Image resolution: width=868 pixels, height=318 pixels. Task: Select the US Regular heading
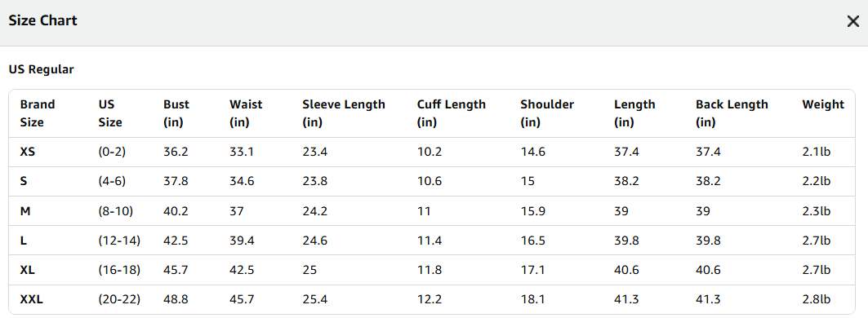[41, 69]
